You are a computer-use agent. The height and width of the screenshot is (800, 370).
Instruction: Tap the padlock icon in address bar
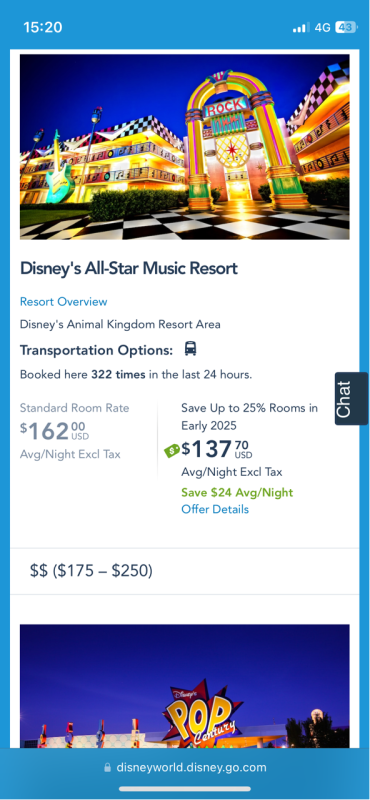point(107,767)
